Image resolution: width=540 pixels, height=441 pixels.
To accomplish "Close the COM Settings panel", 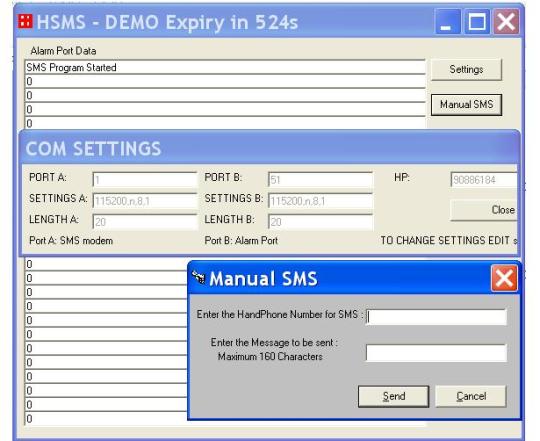I will coord(485,210).
